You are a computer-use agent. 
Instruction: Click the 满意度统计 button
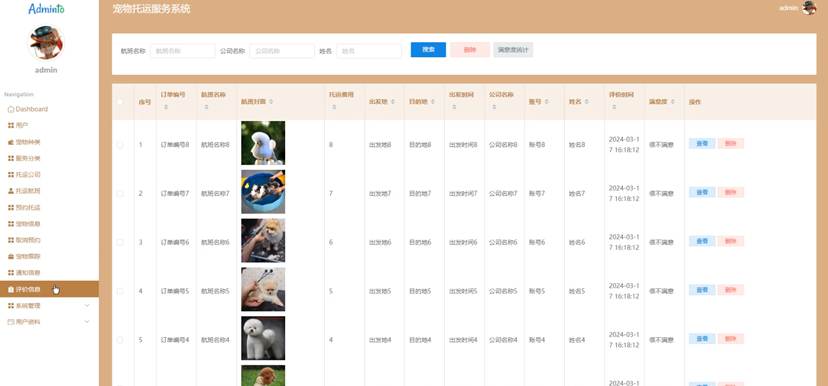513,50
